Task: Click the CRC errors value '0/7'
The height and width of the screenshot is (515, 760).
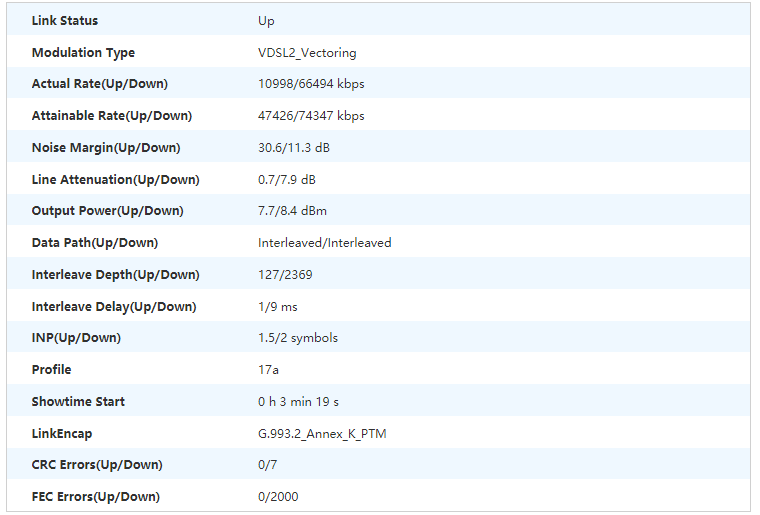Action: [x=268, y=465]
